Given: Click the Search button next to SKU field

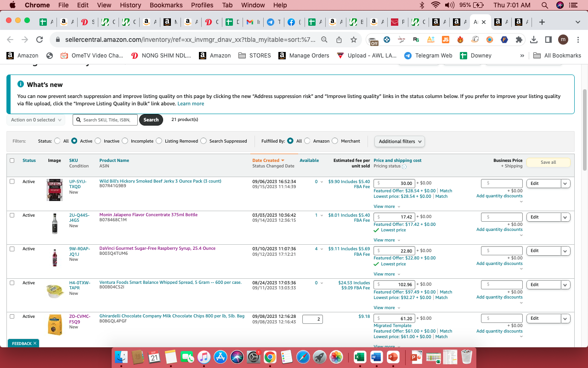Looking at the screenshot, I should coord(151,120).
